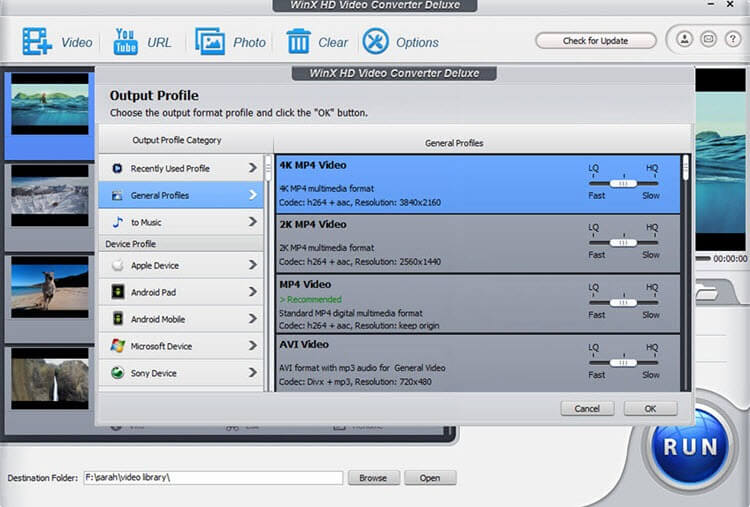Expand Apple Device arrow
Image resolution: width=750 pixels, height=507 pixels.
pos(253,265)
